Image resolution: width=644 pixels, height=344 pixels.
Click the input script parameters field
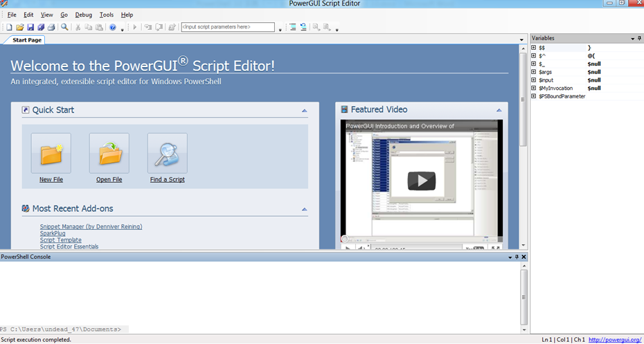(x=228, y=27)
